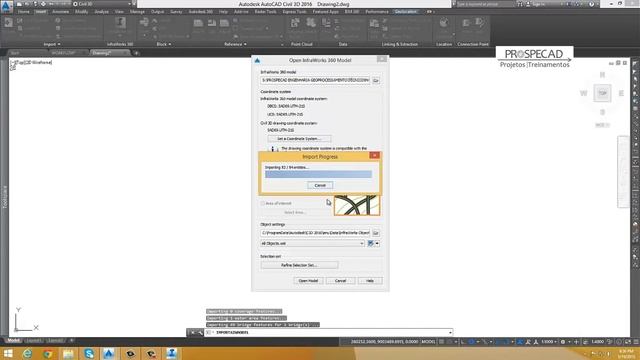Open Google Chrome from the taskbar

pos(48,353)
